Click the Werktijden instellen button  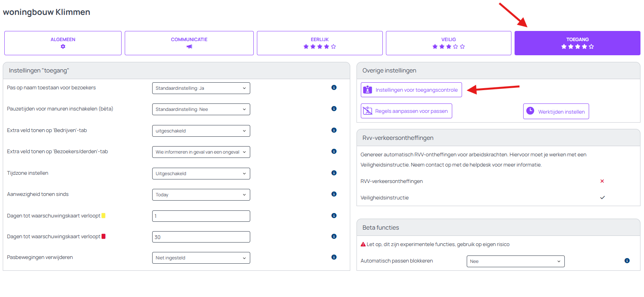[x=556, y=111]
